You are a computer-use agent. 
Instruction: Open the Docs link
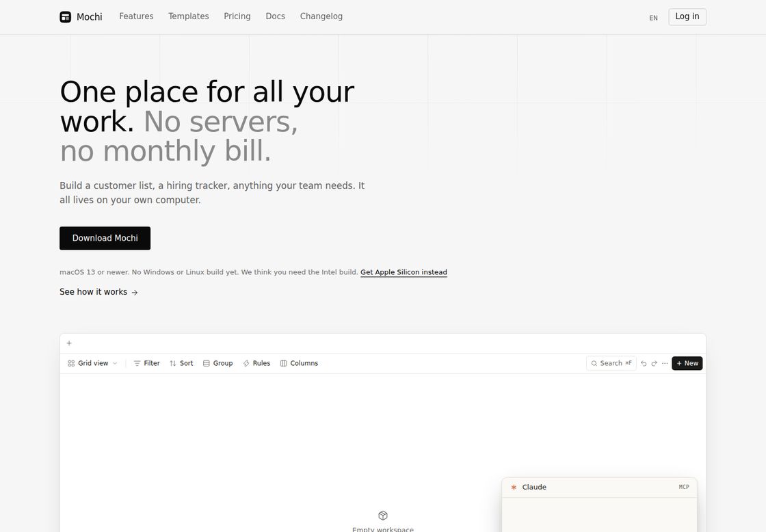coord(275,16)
